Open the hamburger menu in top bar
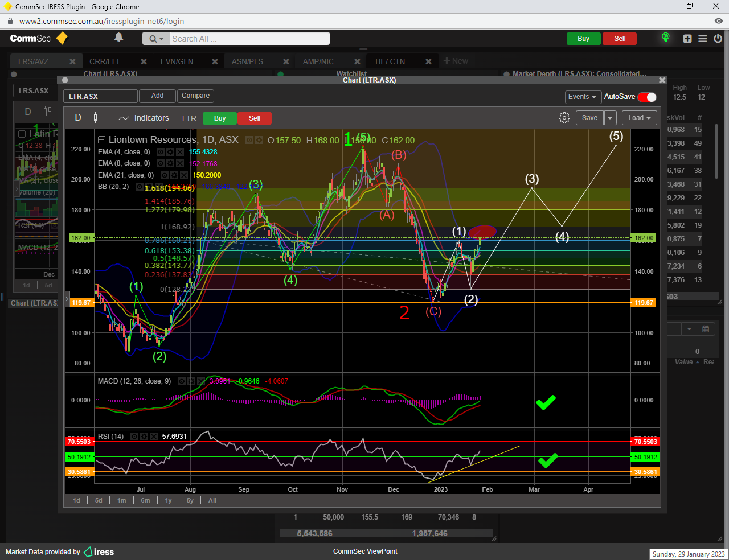729x560 pixels. tap(703, 39)
